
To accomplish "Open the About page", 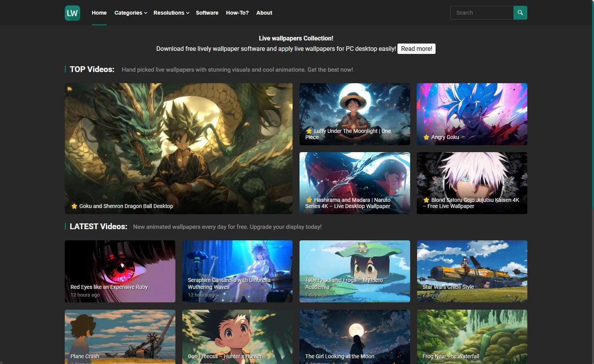I will coord(264,13).
